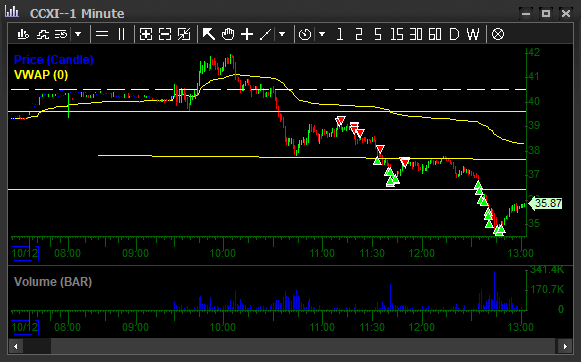The image size is (581, 362).
Task: Click the zoom in plus icon
Action: click(146, 34)
